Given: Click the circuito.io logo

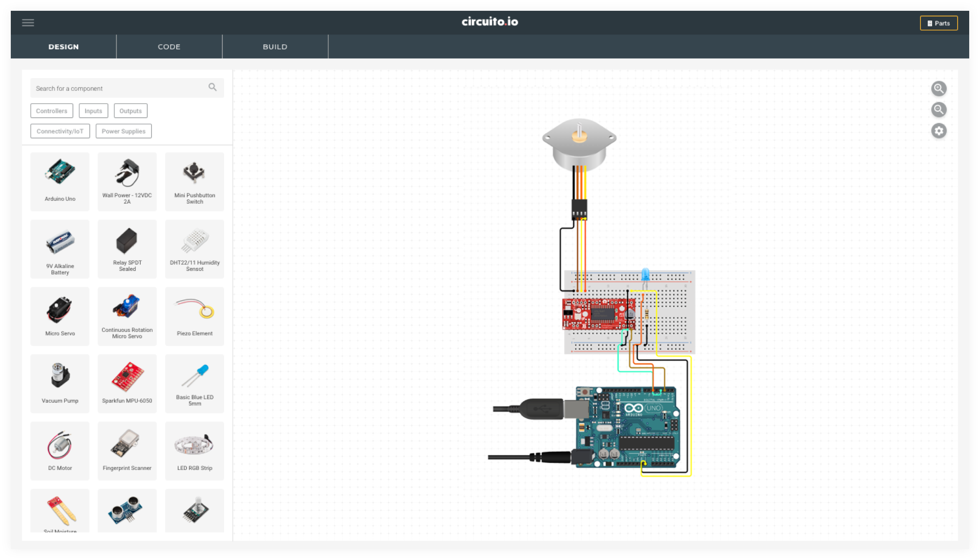Looking at the screenshot, I should point(490,22).
